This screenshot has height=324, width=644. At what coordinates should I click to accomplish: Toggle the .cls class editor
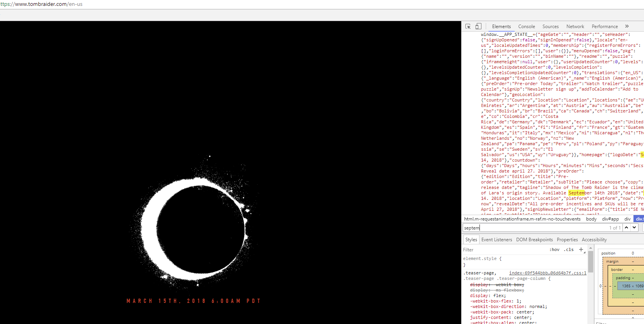[x=569, y=250]
